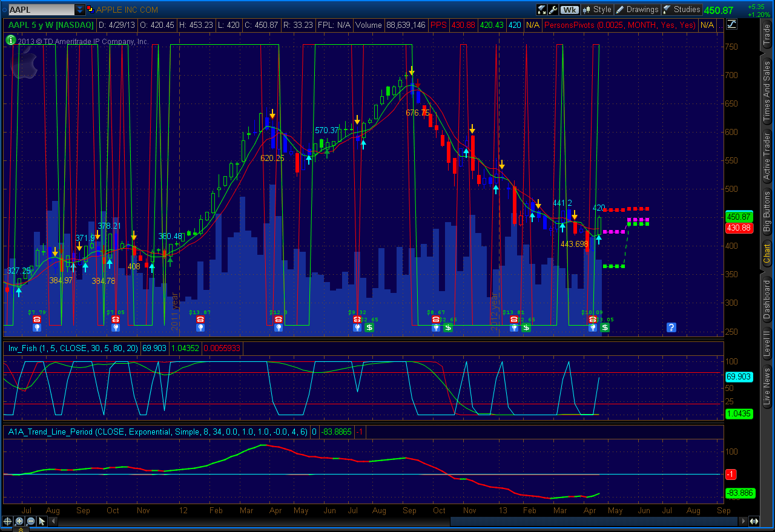This screenshot has height=532, width=775.
Task: Open the Dashboard sidebar tab
Action: pyautogui.click(x=767, y=299)
